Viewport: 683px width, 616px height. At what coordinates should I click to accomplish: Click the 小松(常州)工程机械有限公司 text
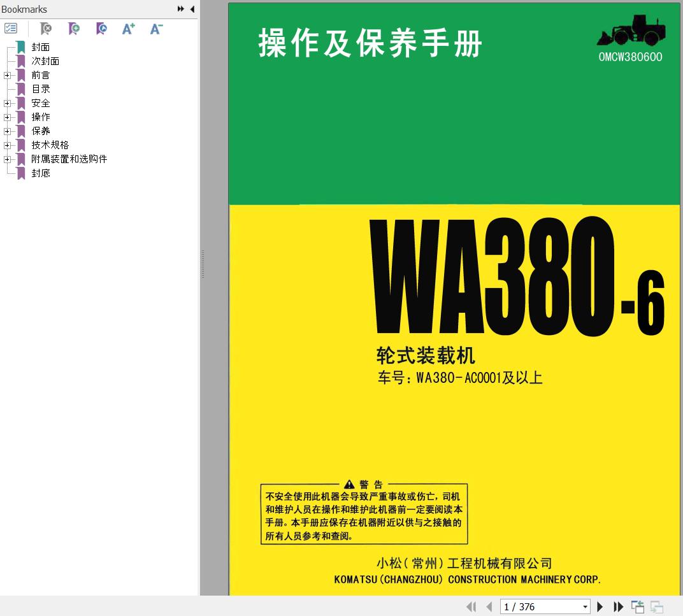[x=464, y=563]
